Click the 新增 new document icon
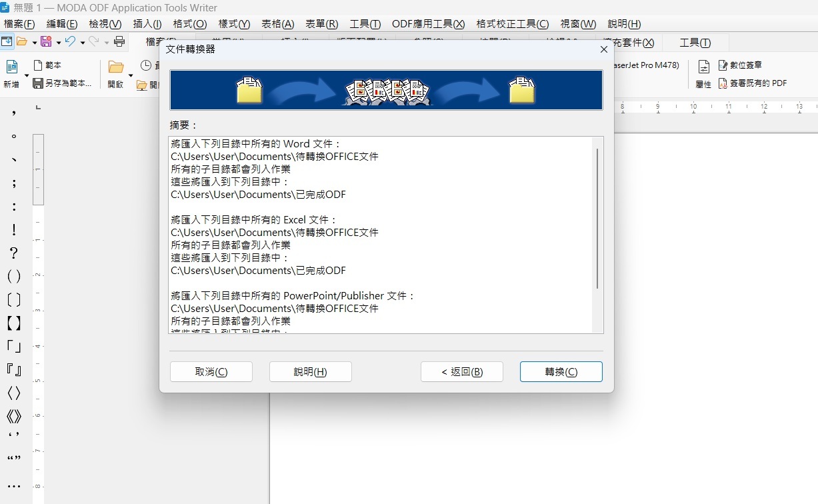 (x=11, y=67)
